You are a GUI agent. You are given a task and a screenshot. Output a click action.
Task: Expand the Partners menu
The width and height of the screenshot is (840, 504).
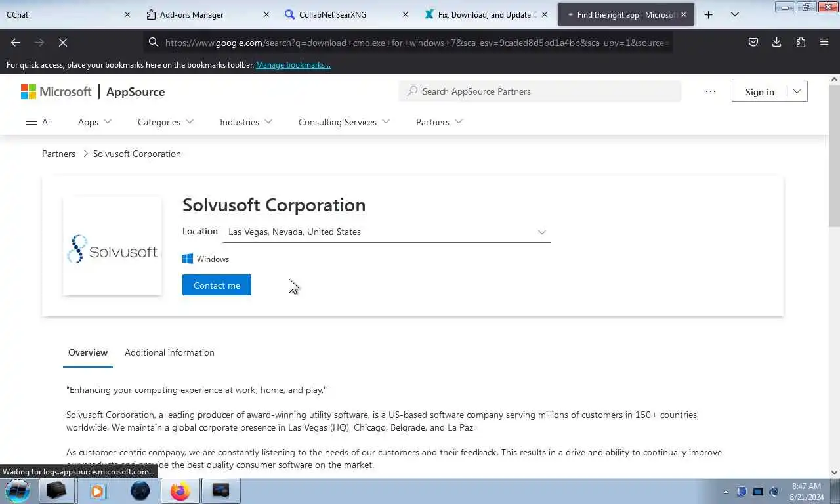coord(439,122)
